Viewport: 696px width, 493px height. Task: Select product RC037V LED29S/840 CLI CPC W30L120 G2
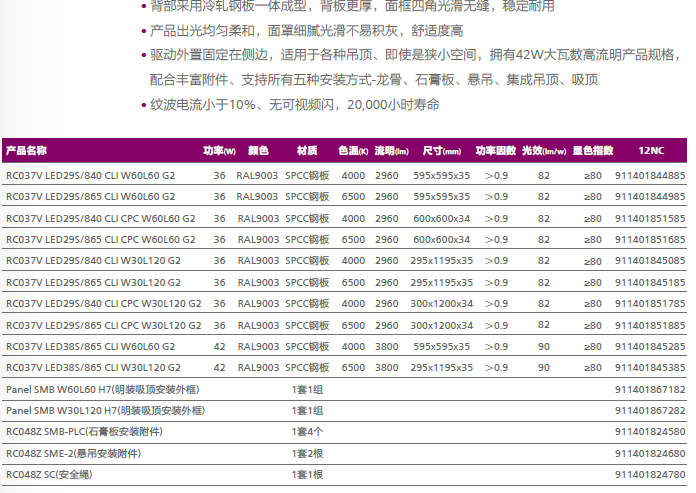click(x=103, y=303)
